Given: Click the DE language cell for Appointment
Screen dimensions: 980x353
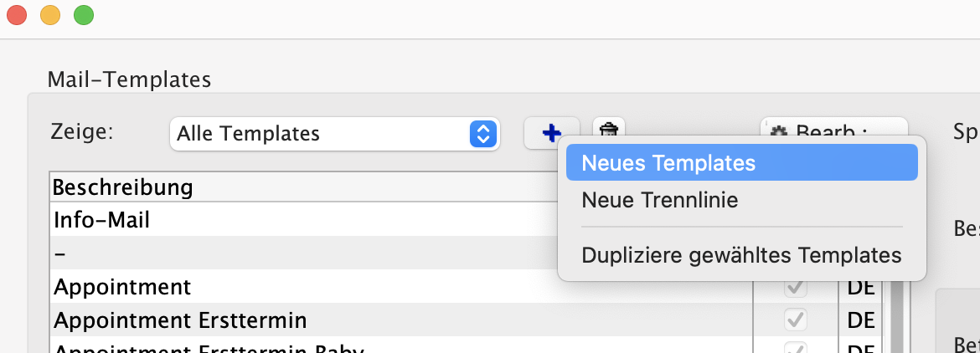Looking at the screenshot, I should (860, 288).
